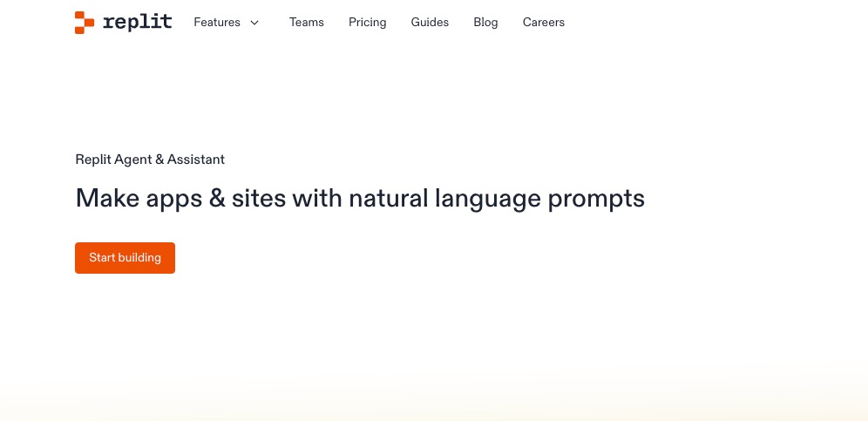Click the Replit Agent & Assistant subtitle
This screenshot has width=868, height=421.
pos(150,160)
